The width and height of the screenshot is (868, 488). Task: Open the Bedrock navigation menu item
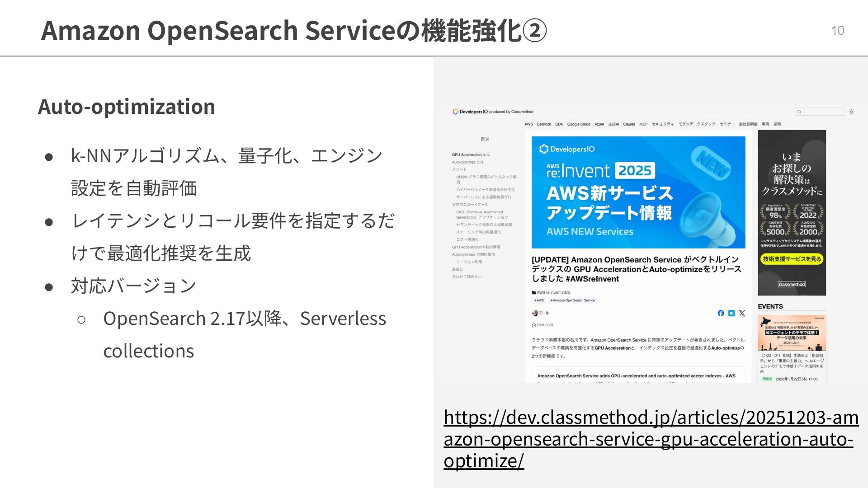544,124
